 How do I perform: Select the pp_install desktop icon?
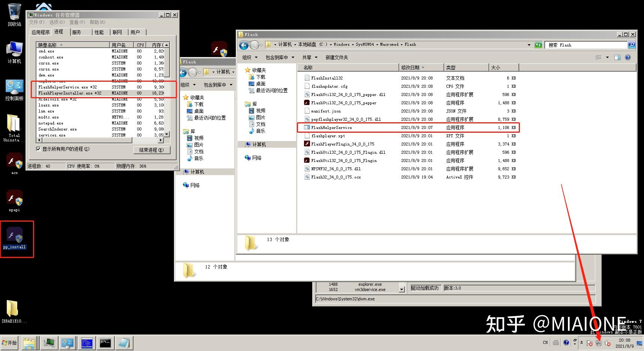click(x=15, y=238)
